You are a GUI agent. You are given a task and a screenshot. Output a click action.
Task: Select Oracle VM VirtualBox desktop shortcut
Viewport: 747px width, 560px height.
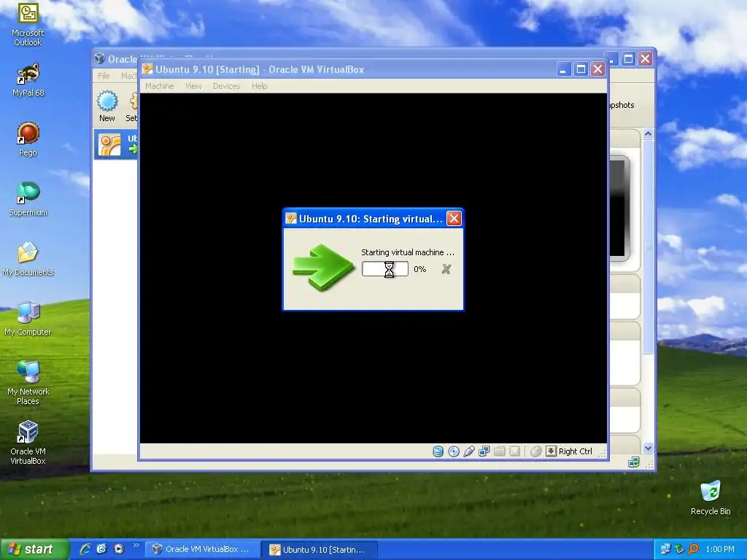tap(28, 443)
